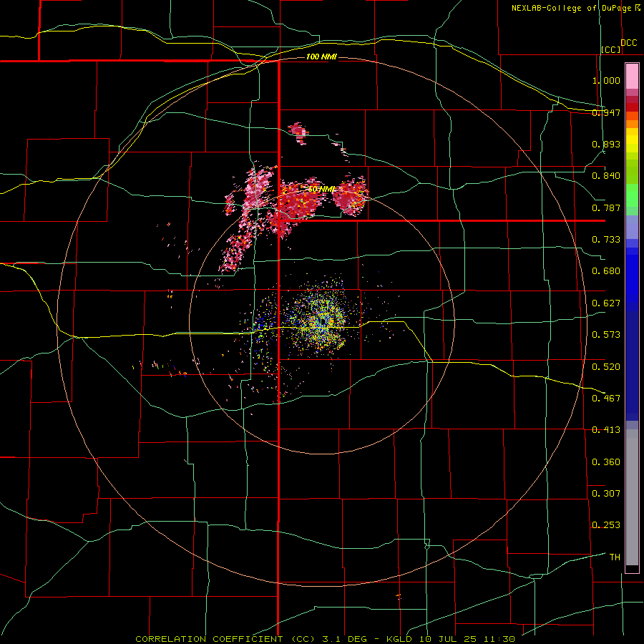Viewport: 644px width, 644px height.
Task: Click the NEXLAB-College of DuPage credit text
Action: point(571,8)
